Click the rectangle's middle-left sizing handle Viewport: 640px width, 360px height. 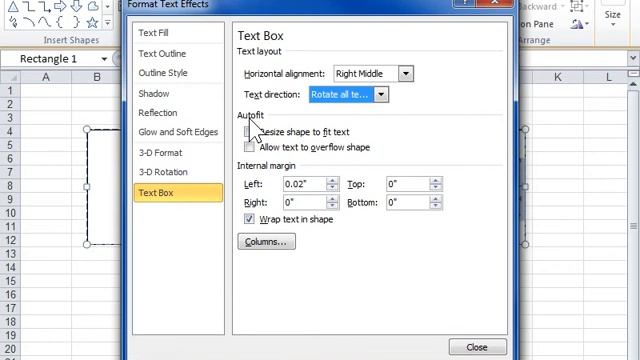coord(87,187)
